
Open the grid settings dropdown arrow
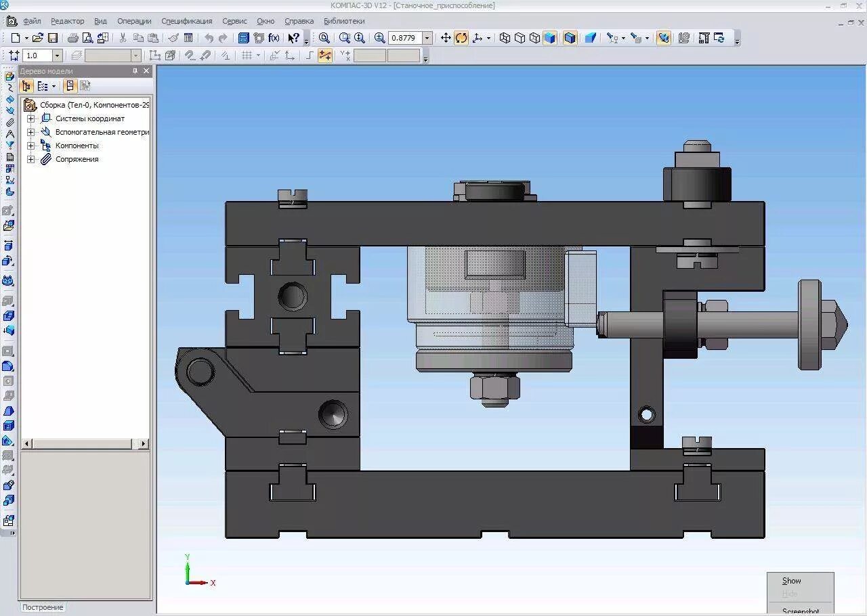click(258, 56)
